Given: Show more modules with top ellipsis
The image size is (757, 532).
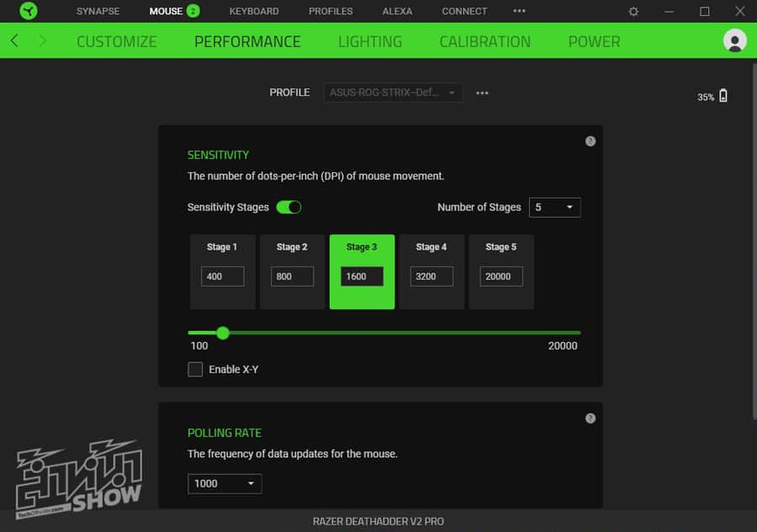Looking at the screenshot, I should pyautogui.click(x=519, y=11).
